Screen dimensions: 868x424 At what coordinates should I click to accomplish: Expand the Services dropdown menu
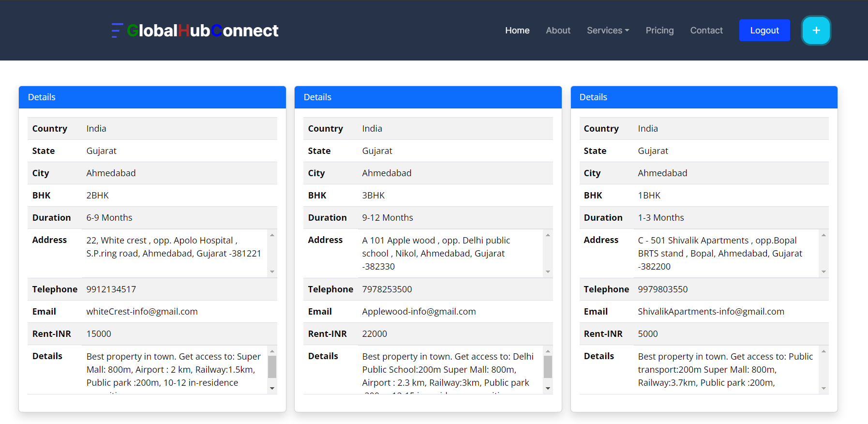[608, 30]
